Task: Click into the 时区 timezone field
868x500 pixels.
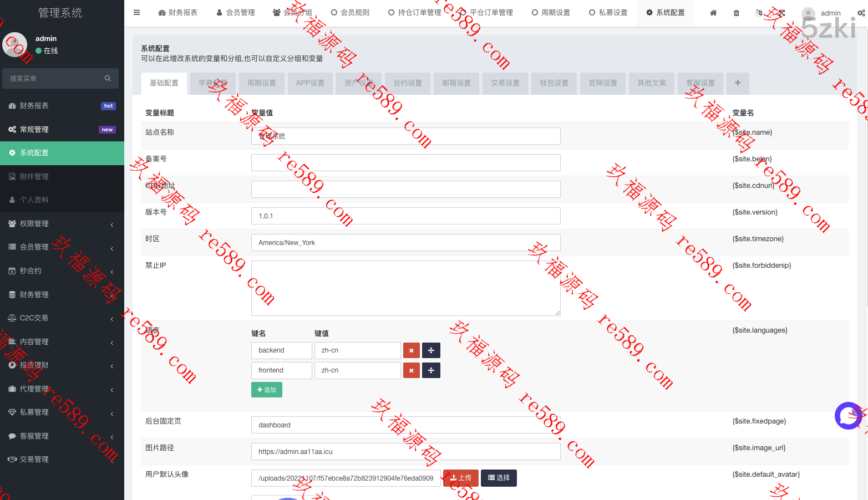Action: [x=405, y=243]
